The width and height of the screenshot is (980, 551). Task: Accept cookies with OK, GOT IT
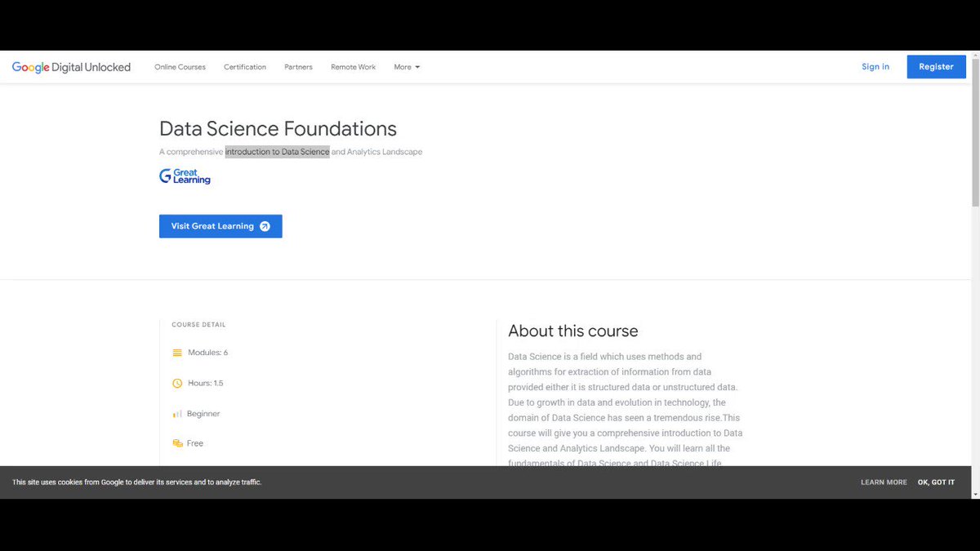936,482
